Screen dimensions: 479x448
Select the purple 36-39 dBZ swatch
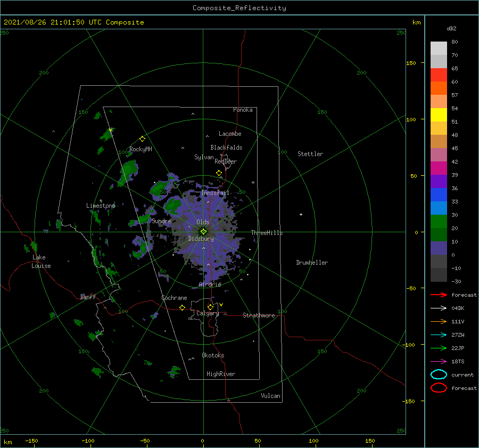(439, 181)
